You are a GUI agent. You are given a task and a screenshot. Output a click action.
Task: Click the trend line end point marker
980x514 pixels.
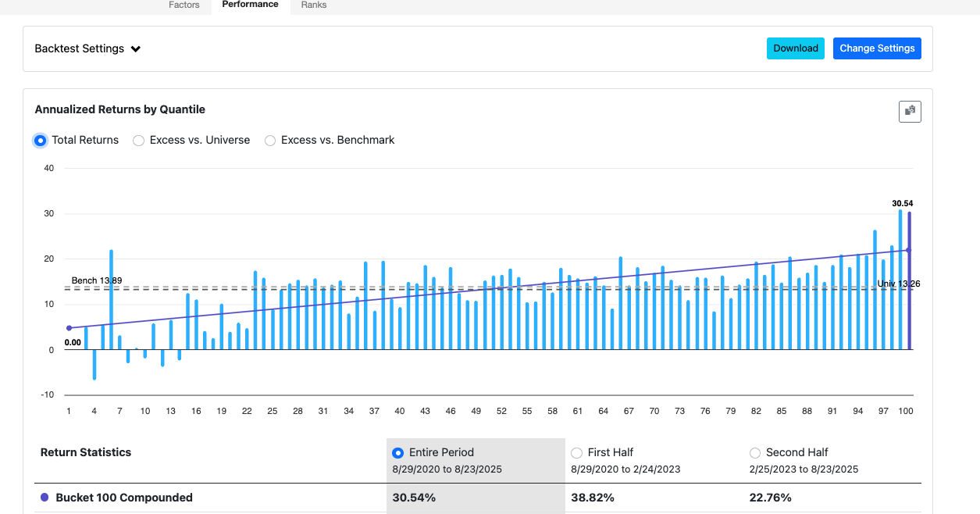pyautogui.click(x=908, y=250)
